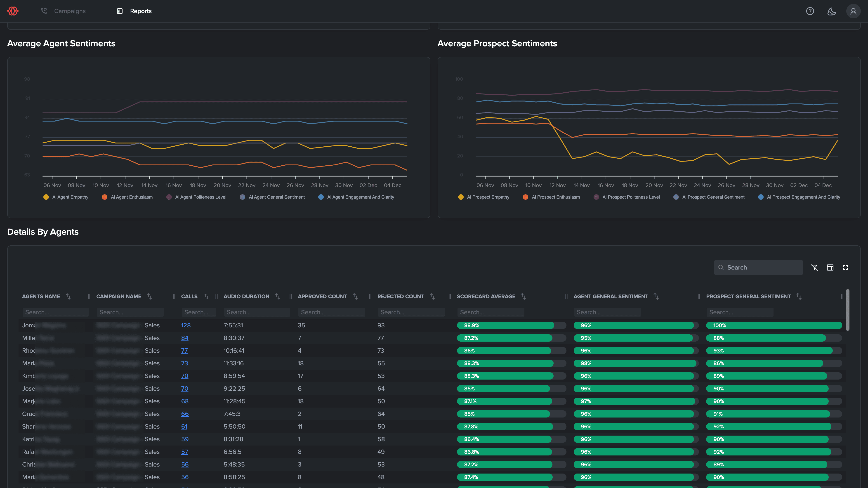Toggle dark mode moon icon

(832, 11)
